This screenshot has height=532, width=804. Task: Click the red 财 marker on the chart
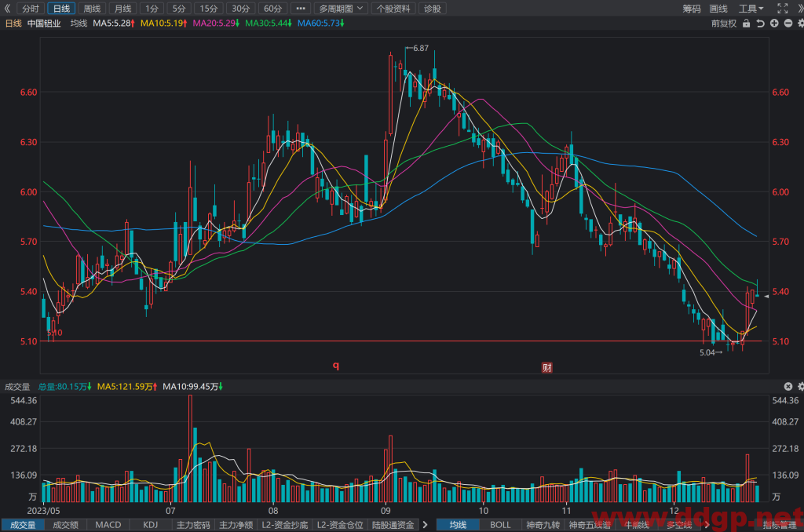pyautogui.click(x=547, y=367)
